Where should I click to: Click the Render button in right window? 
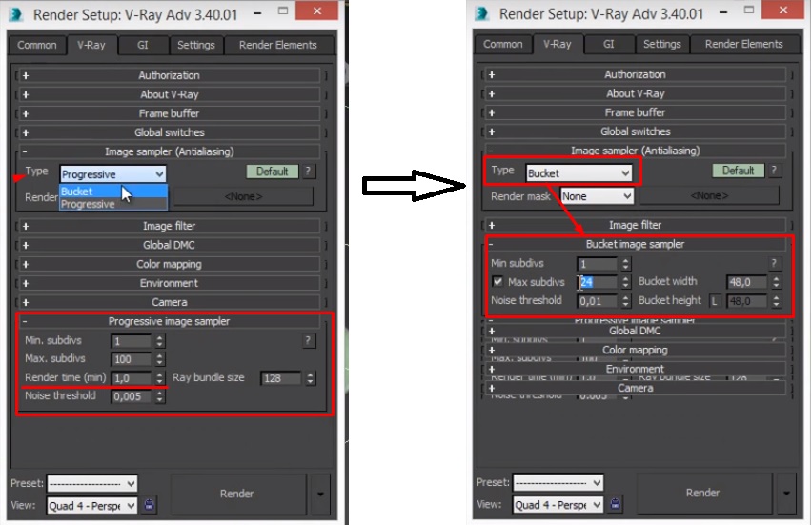click(x=703, y=493)
